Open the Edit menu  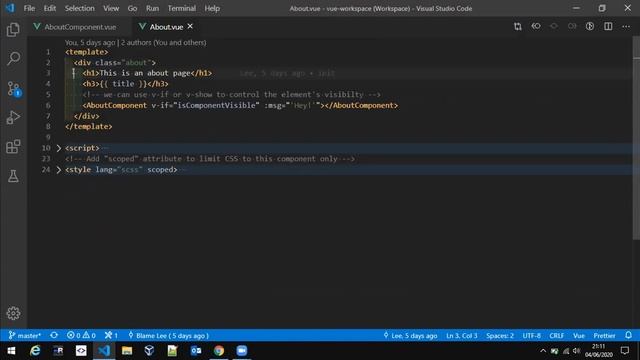point(50,8)
